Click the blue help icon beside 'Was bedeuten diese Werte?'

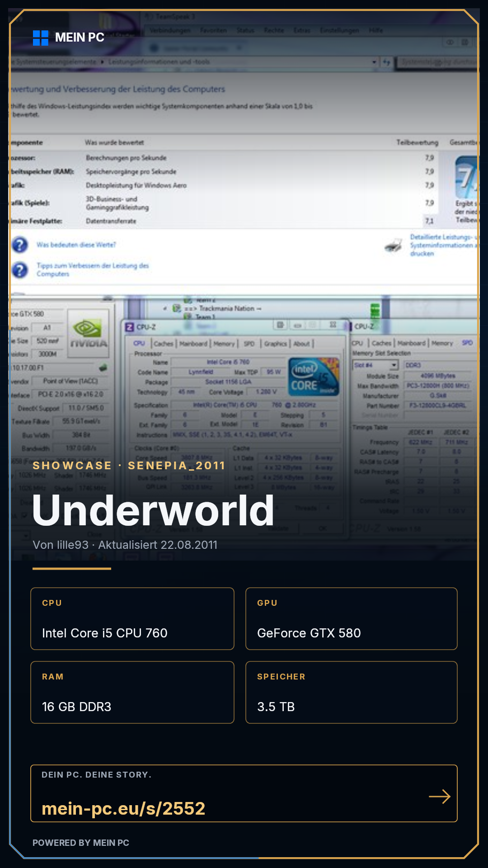(20, 245)
